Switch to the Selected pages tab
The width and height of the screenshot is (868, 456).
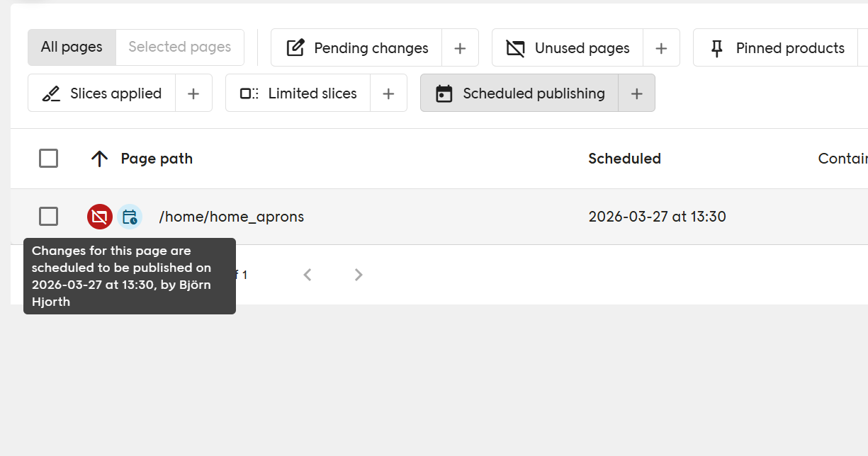tap(180, 47)
